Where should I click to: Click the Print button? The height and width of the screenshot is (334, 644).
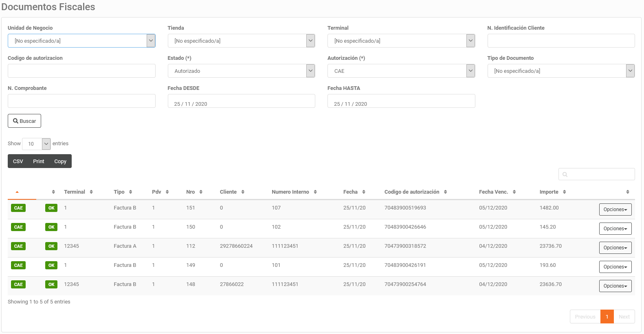[39, 161]
